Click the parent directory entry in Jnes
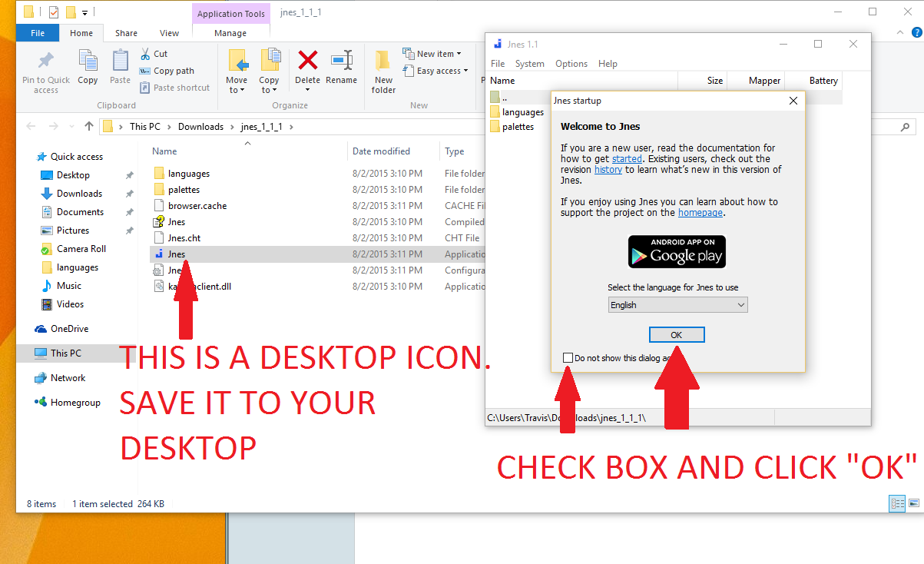924x564 pixels. pos(505,98)
